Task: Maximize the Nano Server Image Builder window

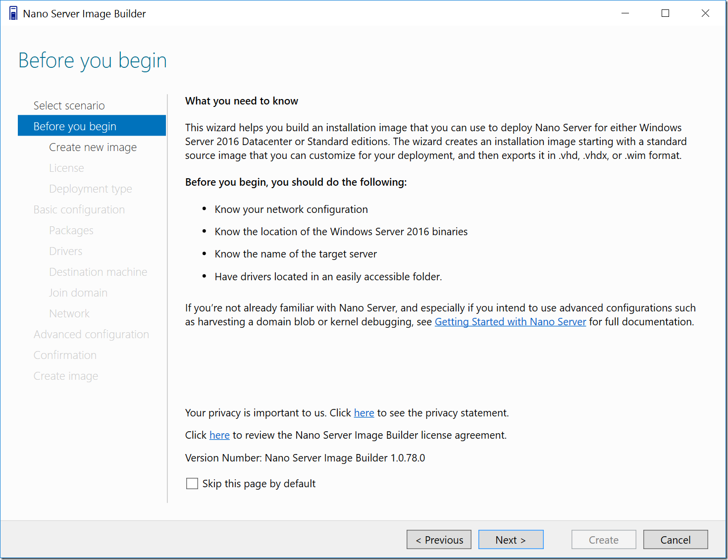Action: tap(665, 13)
